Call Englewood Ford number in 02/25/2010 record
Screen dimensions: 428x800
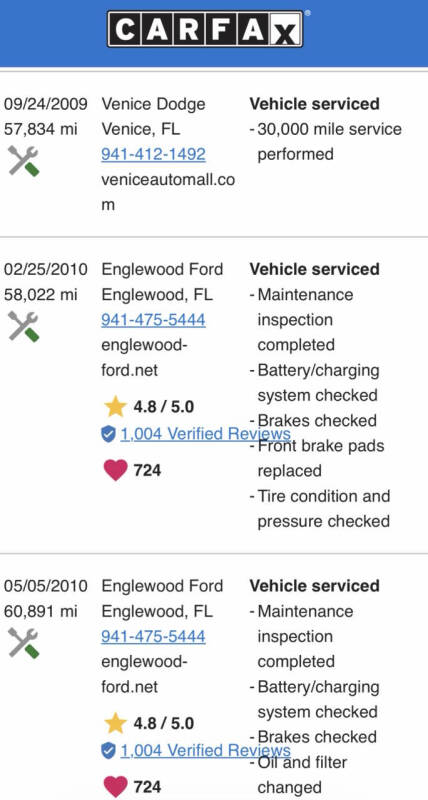153,320
